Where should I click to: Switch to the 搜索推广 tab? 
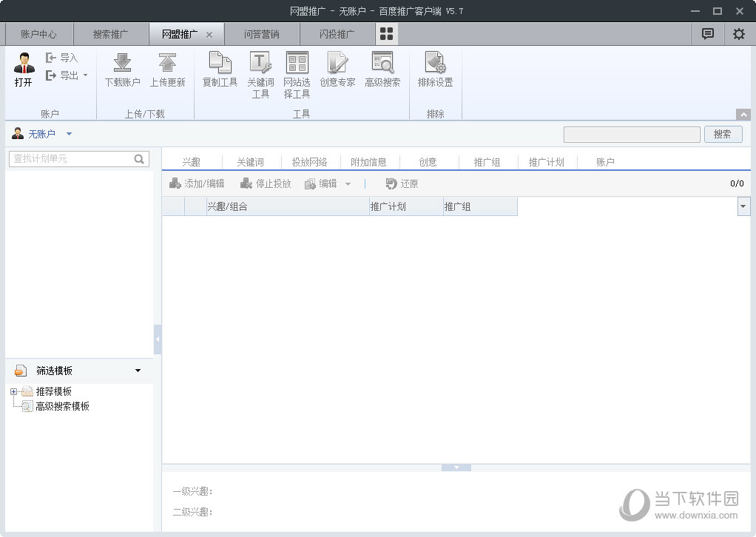point(110,34)
